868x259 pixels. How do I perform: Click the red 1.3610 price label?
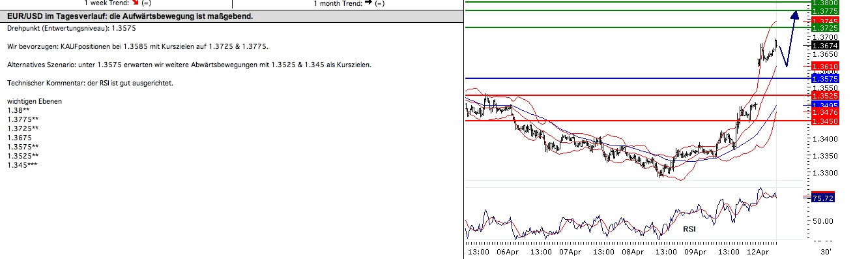click(826, 67)
